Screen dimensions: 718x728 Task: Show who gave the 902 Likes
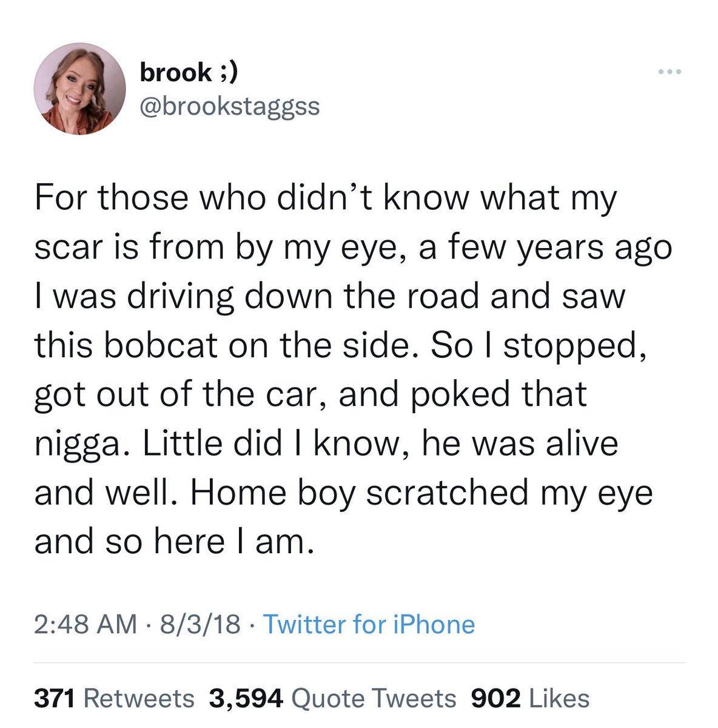click(530, 698)
